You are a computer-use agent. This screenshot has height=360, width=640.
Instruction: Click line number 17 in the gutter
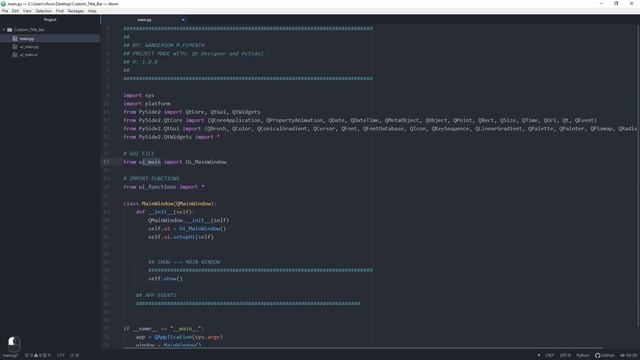tap(107, 162)
